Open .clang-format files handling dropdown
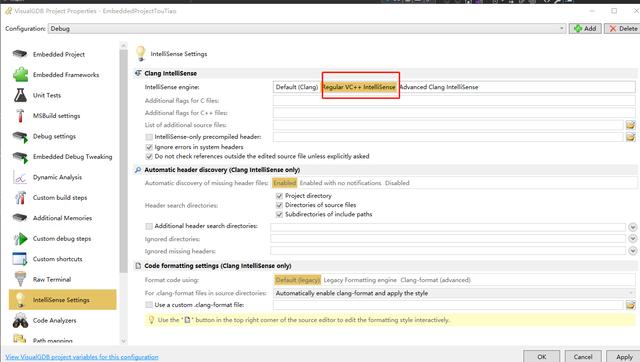640x362 pixels. (454, 293)
